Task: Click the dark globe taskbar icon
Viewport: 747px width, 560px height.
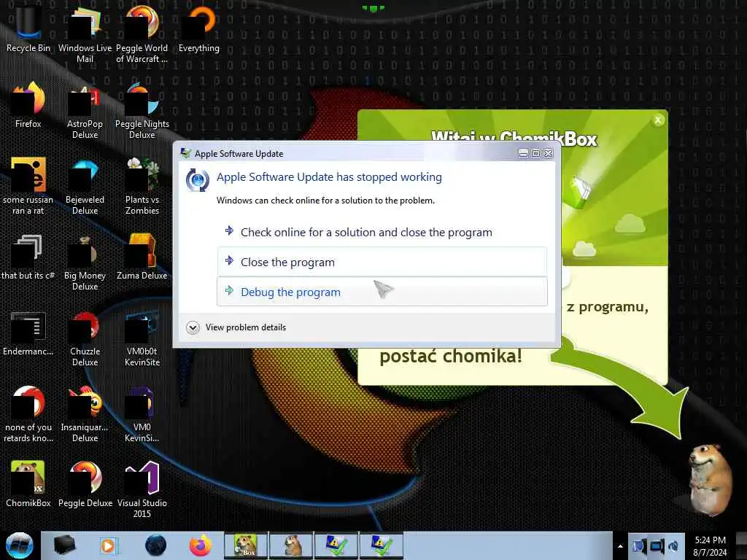Action: 156,545
